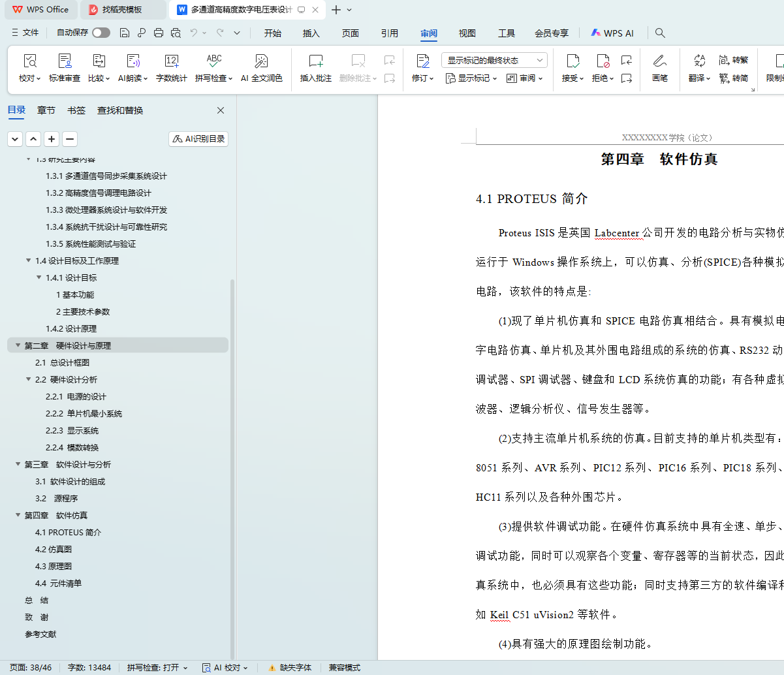Collapse the 第二章 硬件设计与原理 tree node
784x675 pixels.
18,345
